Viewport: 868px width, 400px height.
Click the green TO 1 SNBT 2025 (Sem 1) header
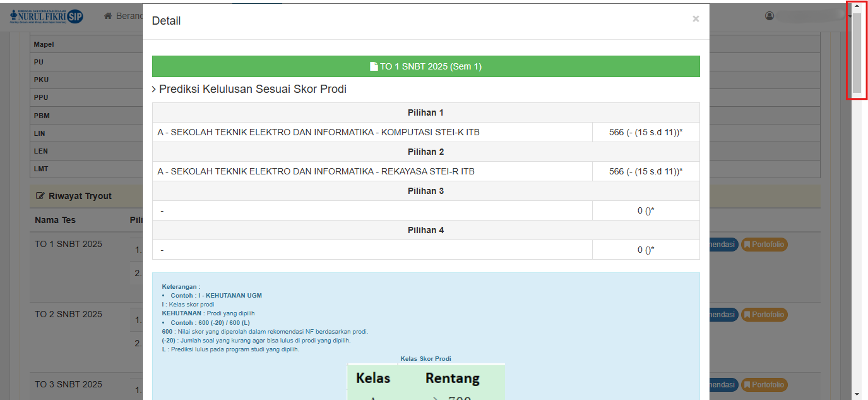425,66
